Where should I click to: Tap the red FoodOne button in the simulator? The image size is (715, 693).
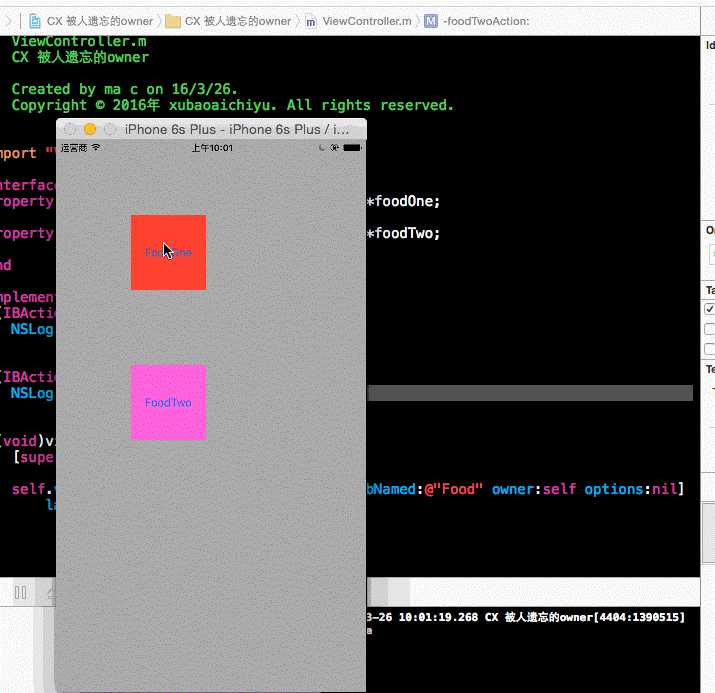click(168, 252)
